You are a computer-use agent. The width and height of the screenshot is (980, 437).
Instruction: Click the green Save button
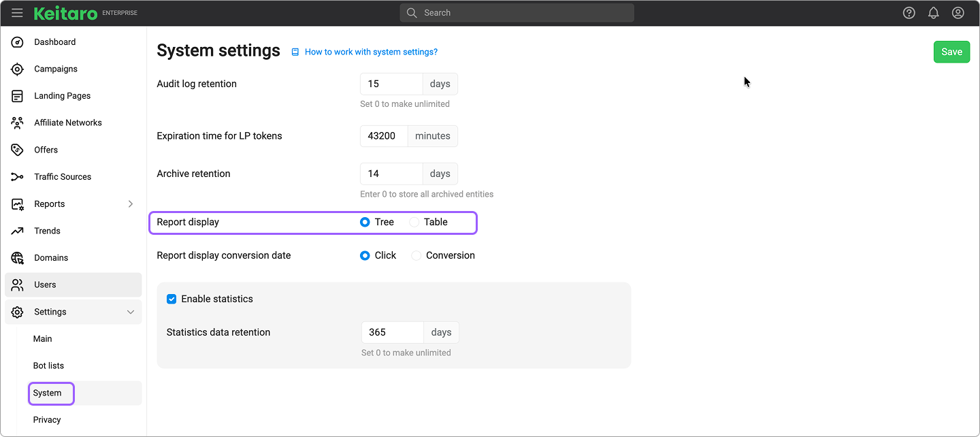(951, 52)
